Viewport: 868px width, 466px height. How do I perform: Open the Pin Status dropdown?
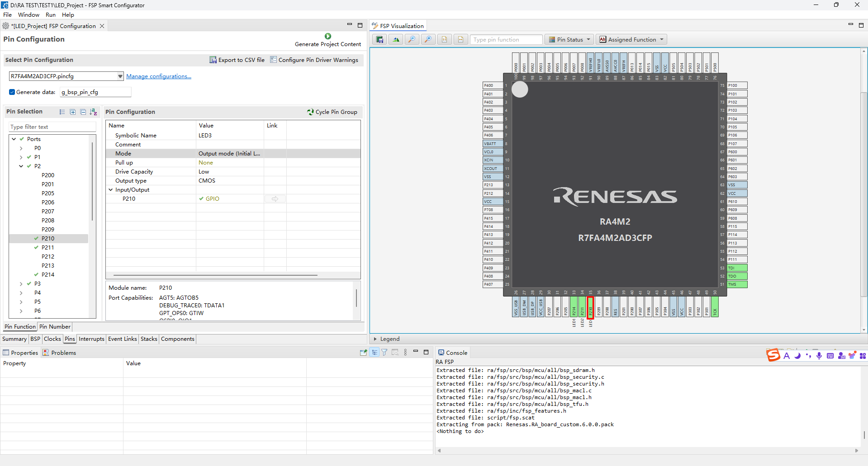point(569,39)
